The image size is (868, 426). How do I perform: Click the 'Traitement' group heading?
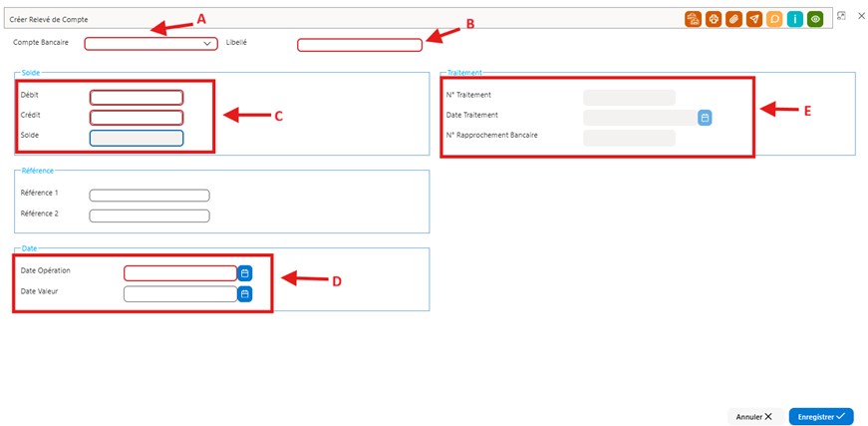(x=464, y=73)
